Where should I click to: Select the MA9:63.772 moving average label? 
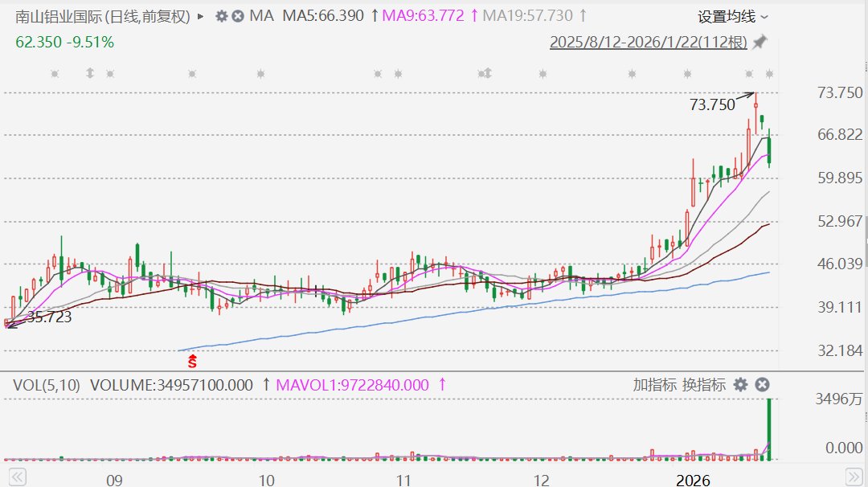[x=423, y=16]
